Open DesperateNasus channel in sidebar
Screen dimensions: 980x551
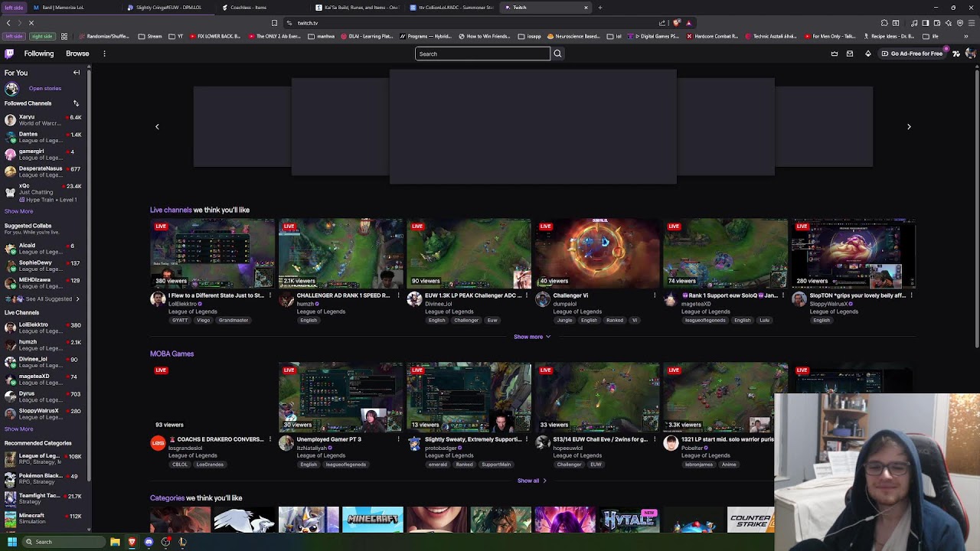[44, 171]
